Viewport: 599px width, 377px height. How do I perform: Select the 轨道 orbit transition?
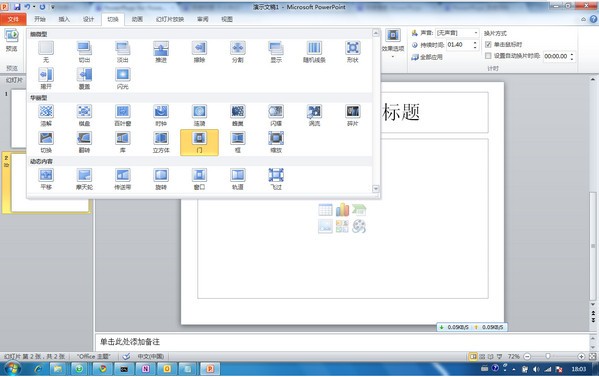[x=238, y=179]
